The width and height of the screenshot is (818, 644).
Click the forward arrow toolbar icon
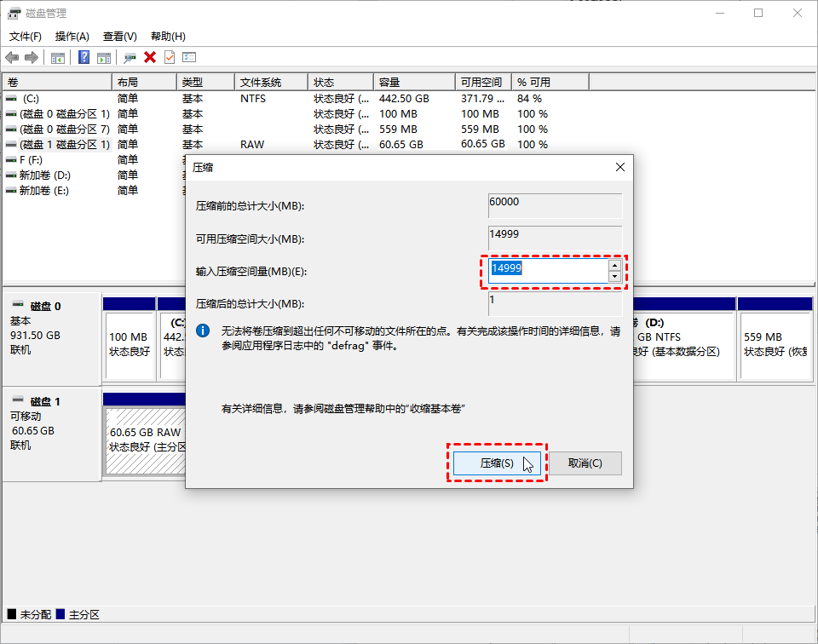pyautogui.click(x=32, y=57)
